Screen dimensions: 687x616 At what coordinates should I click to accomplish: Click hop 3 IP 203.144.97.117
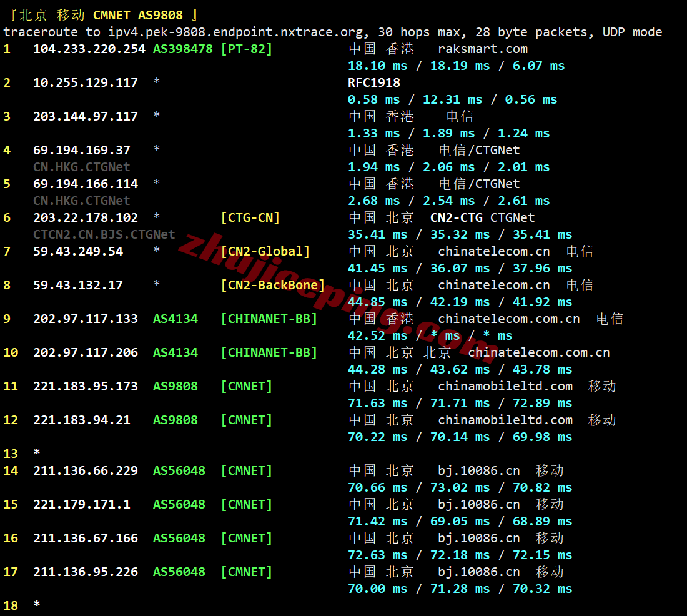86,117
